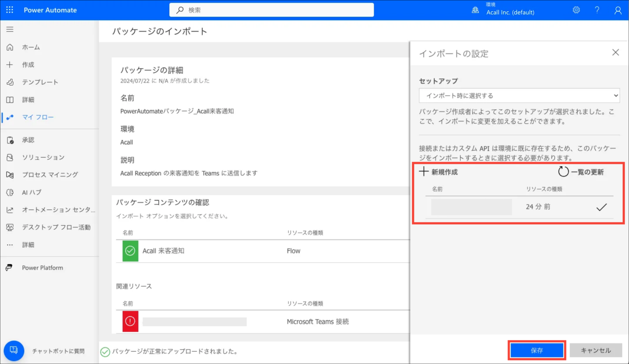Click the environment icon in header
629x364 pixels.
pos(475,10)
